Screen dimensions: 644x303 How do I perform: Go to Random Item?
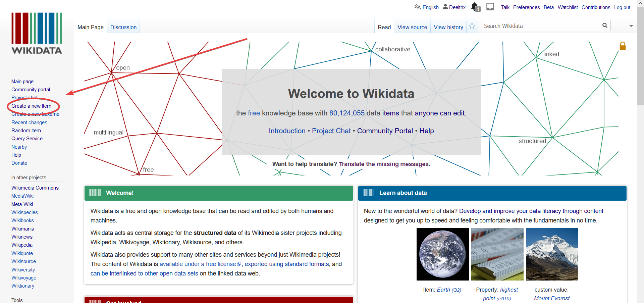(26, 131)
